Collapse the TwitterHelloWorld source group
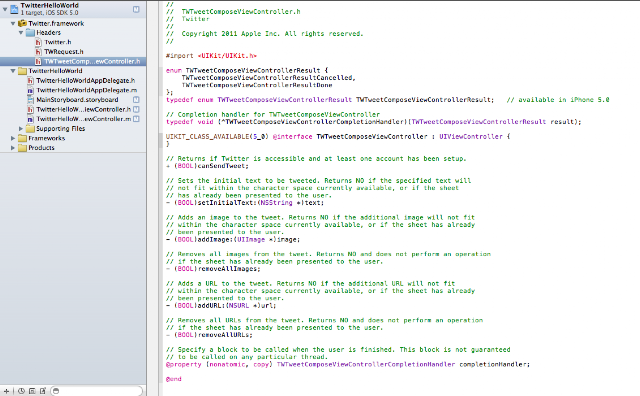This screenshot has height=396, width=640. 13,71
